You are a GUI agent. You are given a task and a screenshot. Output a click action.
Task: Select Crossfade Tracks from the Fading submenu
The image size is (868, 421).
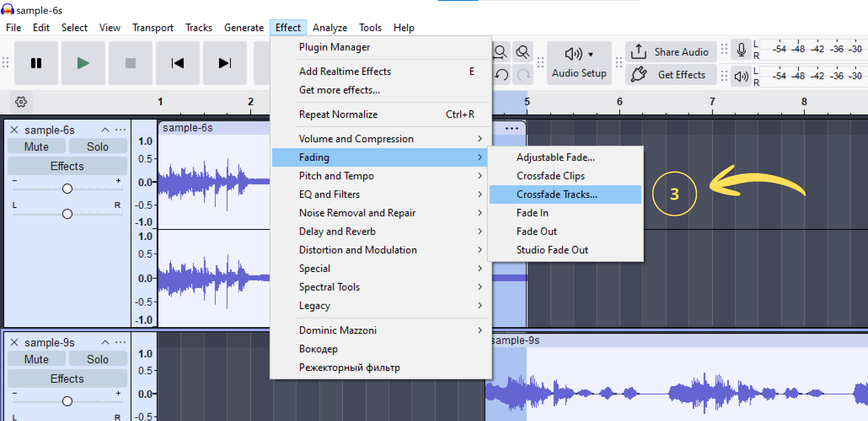557,194
